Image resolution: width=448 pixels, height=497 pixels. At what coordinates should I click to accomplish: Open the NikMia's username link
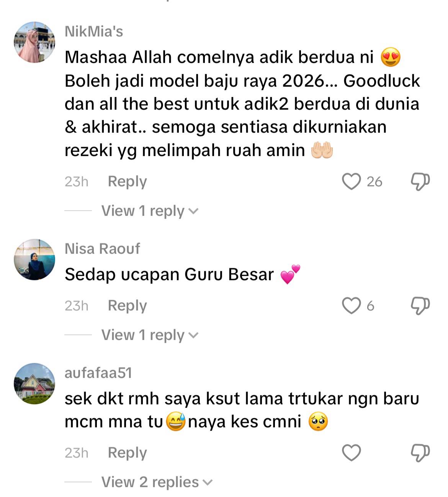pyautogui.click(x=94, y=31)
